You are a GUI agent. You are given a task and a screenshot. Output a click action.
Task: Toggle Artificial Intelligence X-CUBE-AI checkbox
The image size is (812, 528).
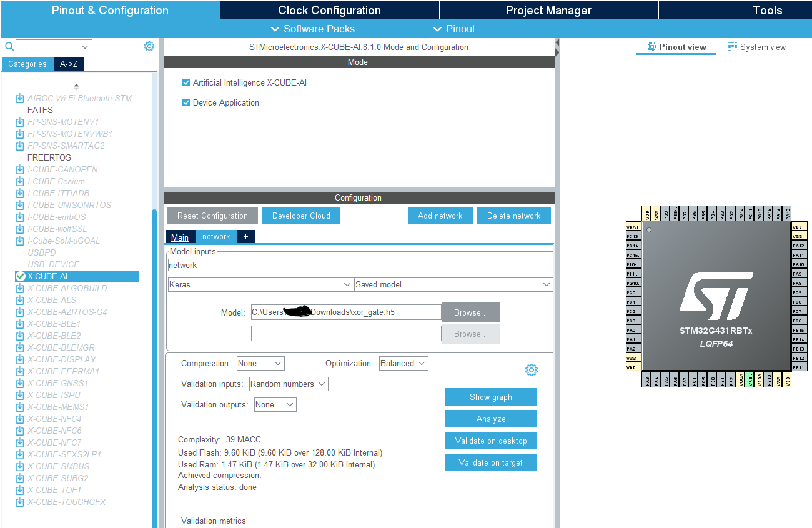coord(186,82)
